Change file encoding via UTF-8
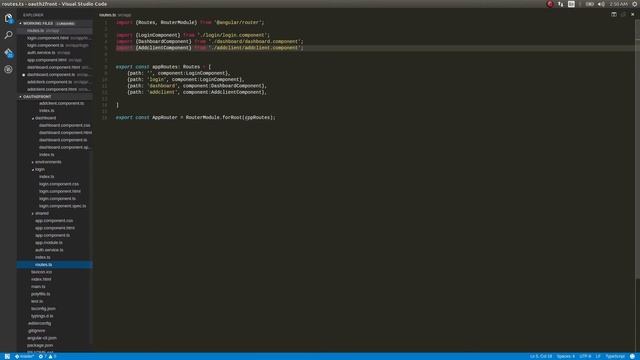 585,356
